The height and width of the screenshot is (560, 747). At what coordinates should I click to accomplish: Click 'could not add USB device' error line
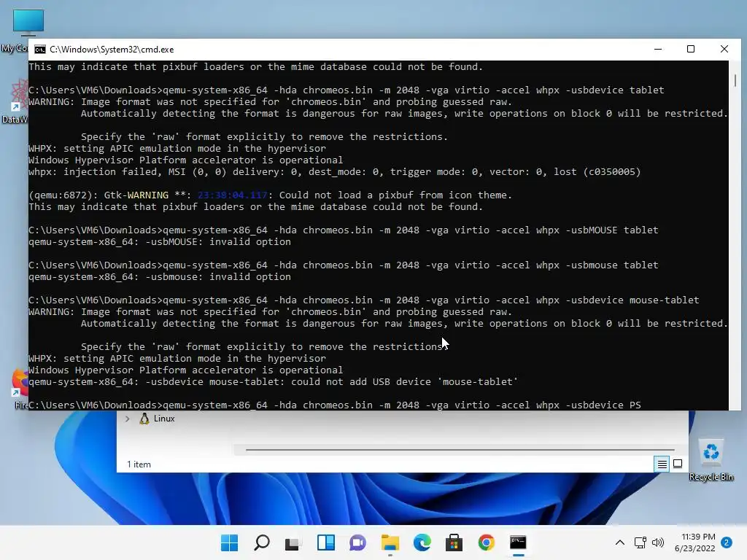[x=273, y=382]
